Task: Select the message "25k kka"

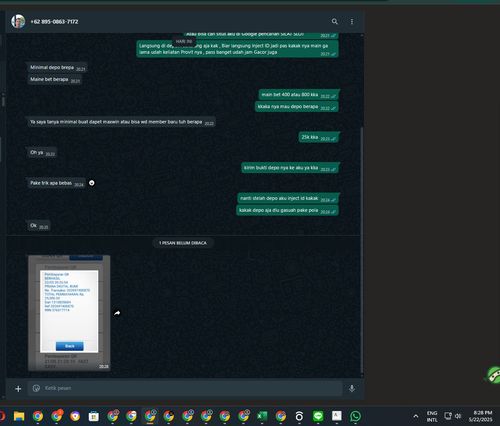Action: coord(319,137)
